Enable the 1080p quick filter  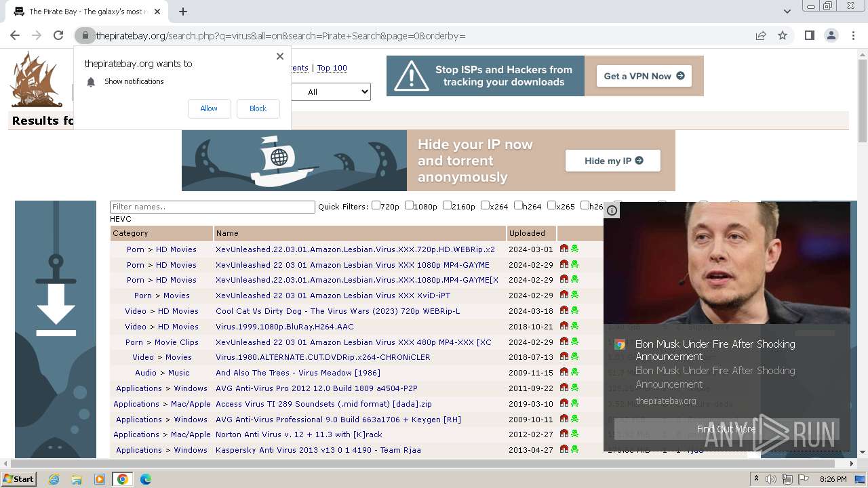click(x=409, y=205)
